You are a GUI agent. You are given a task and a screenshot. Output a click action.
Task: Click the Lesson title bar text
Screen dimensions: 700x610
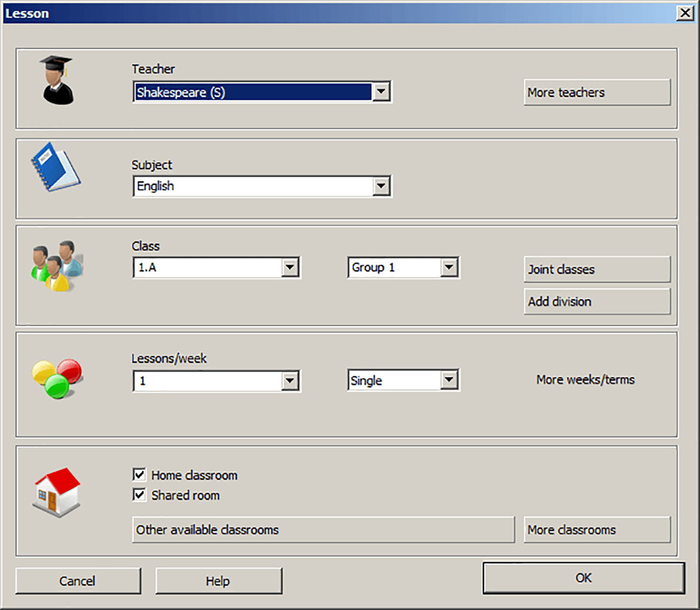click(x=27, y=13)
